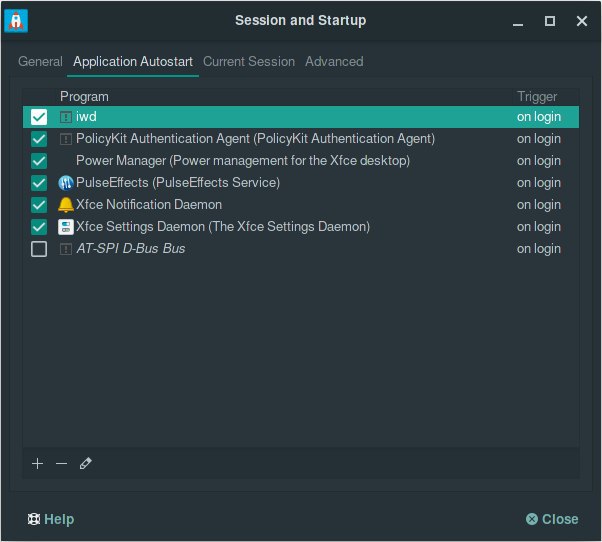
Task: Toggle Xfce Notification Daemon checkbox
Action: tap(39, 205)
